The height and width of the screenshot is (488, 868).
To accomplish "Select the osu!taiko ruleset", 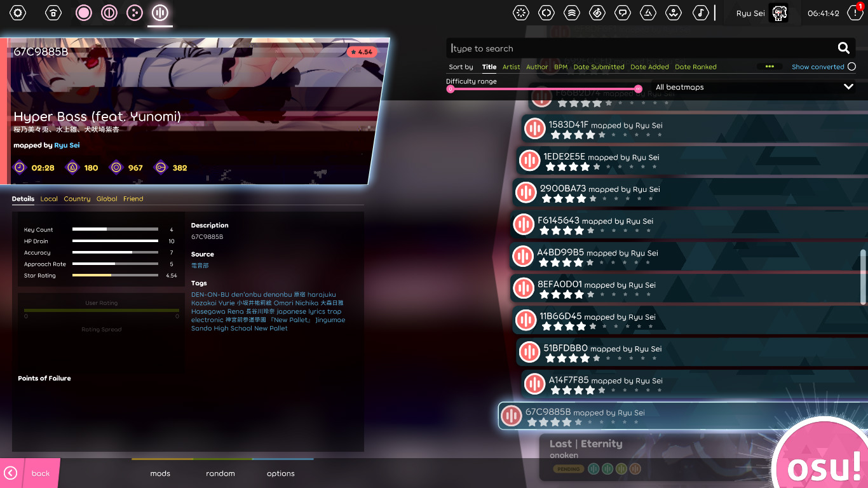I will click(109, 13).
